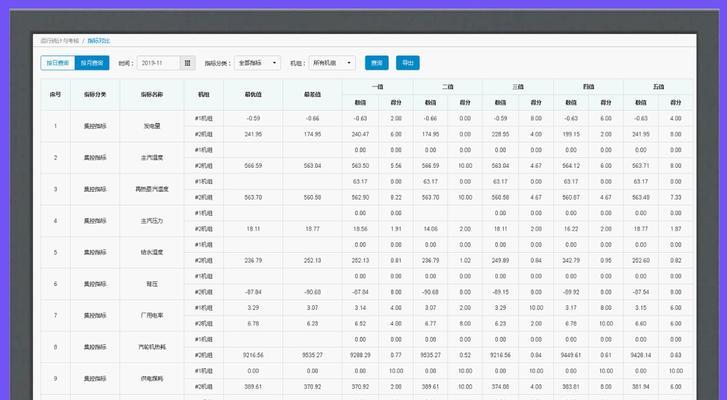Select the 发电量 indicator name cell

152,126
